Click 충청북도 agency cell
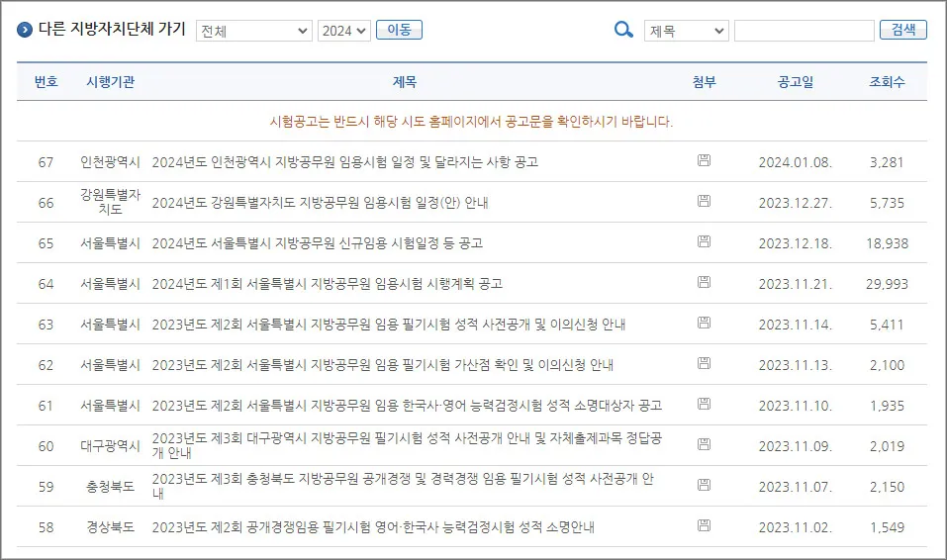Viewport: 947px width, 560px height. pyautogui.click(x=111, y=487)
